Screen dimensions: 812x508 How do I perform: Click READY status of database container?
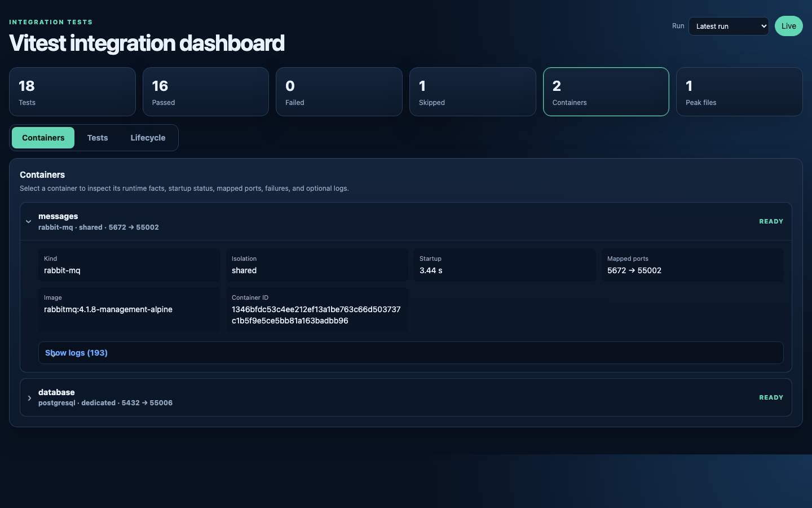click(771, 397)
